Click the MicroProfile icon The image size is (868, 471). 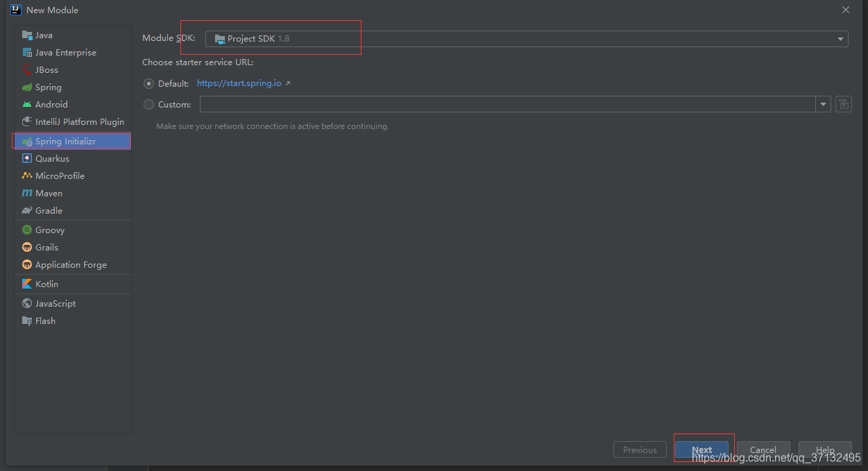click(x=27, y=176)
